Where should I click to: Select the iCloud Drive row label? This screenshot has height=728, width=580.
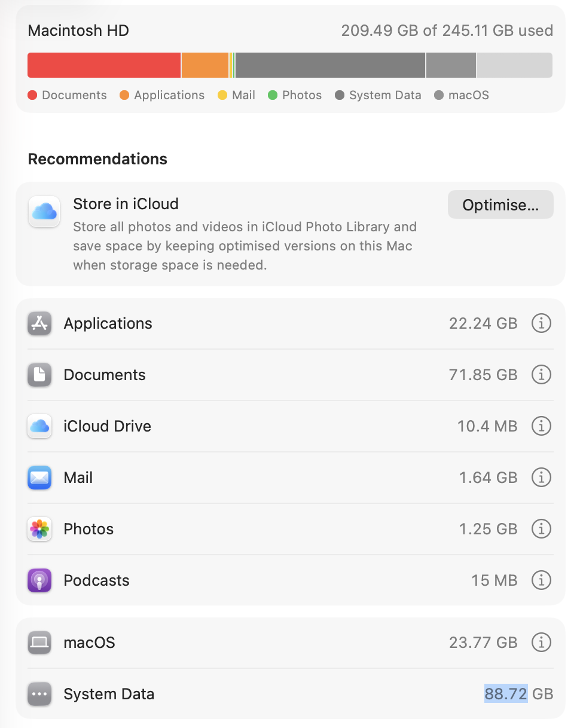click(x=108, y=426)
